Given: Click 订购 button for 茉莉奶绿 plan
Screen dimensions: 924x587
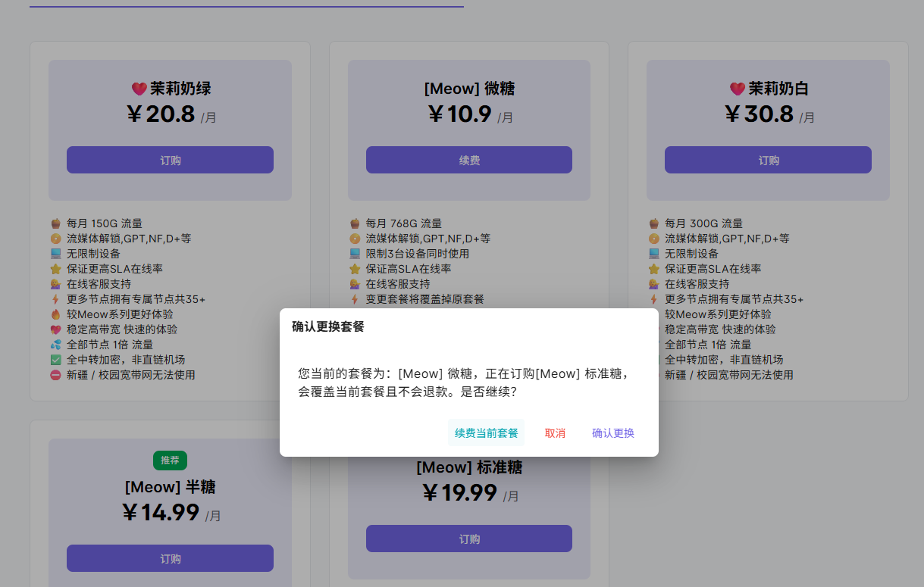Looking at the screenshot, I should (x=170, y=160).
